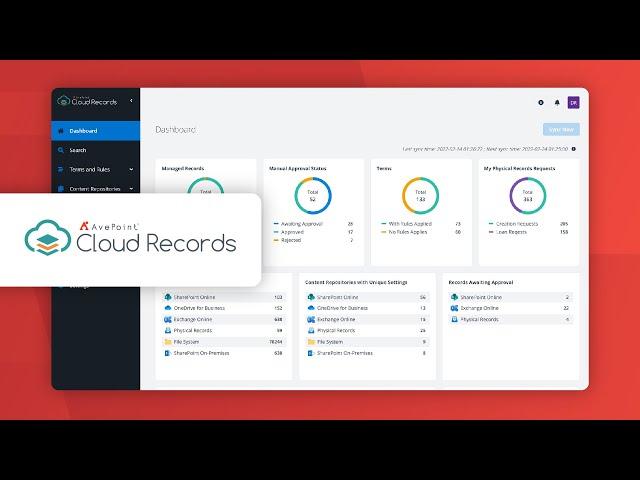Click the Exchange Online row with count 648

tap(224, 319)
